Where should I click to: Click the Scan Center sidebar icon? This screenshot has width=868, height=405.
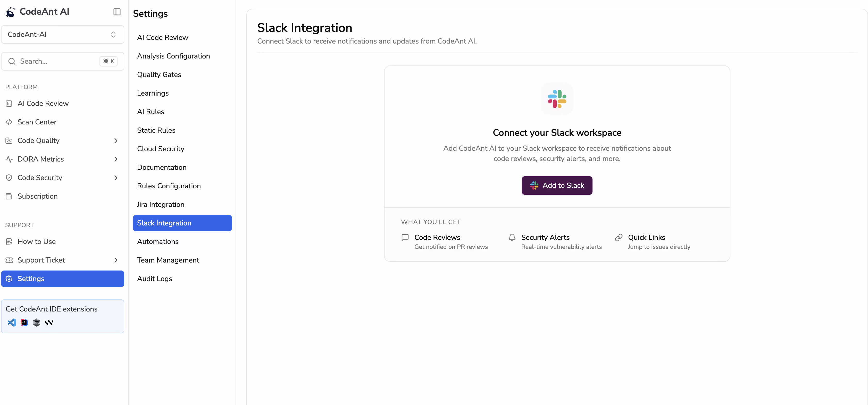click(x=9, y=122)
